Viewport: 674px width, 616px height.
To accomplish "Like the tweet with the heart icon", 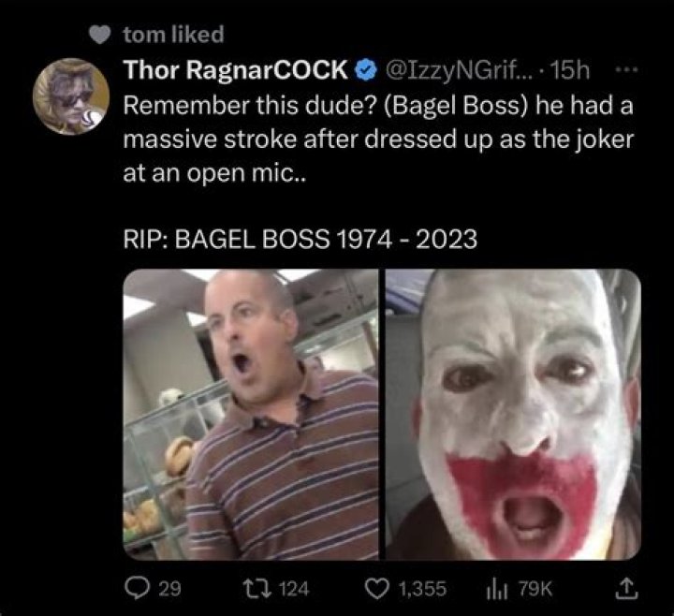I will coord(377,587).
